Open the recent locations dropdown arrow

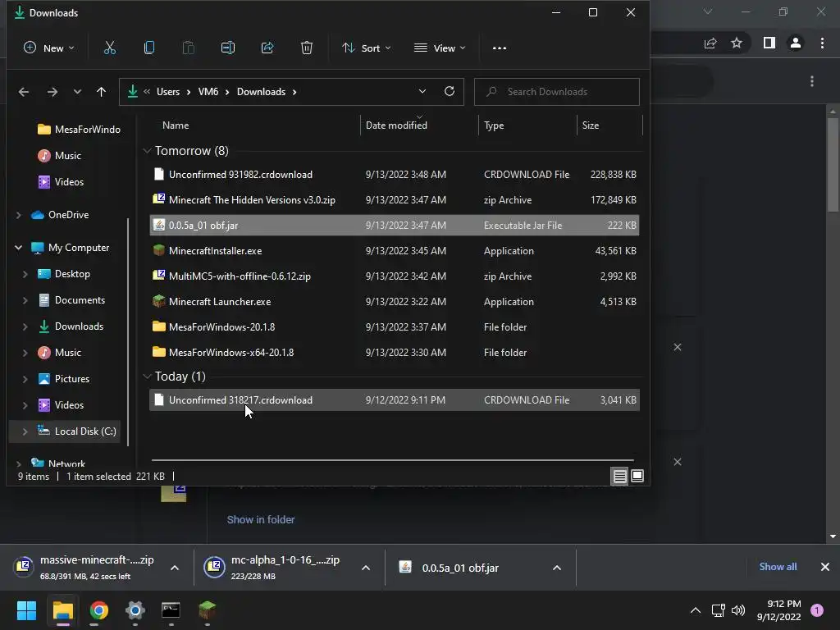77,92
